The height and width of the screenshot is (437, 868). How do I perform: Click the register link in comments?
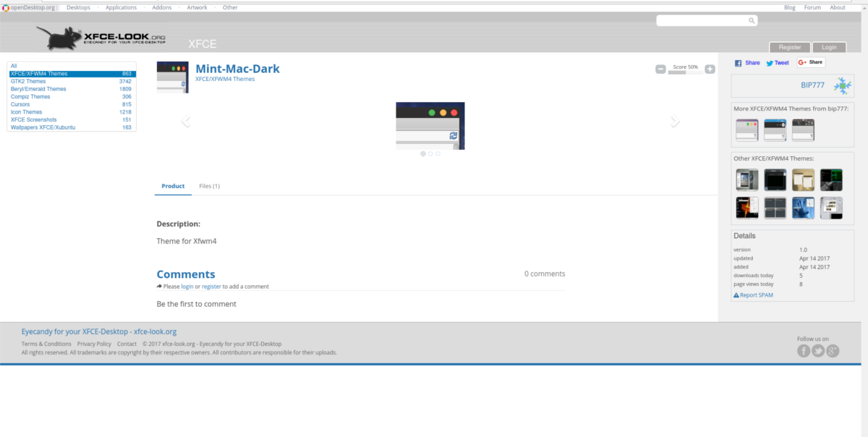[x=211, y=287]
